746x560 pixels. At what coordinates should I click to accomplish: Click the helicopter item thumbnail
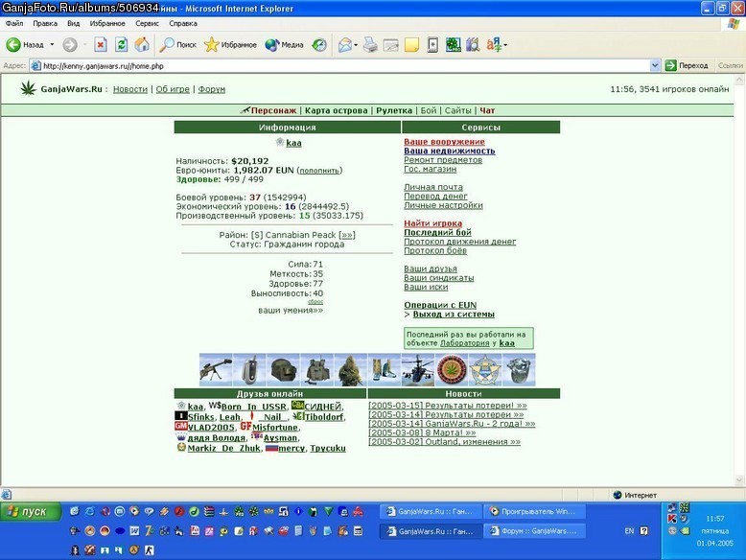(418, 369)
